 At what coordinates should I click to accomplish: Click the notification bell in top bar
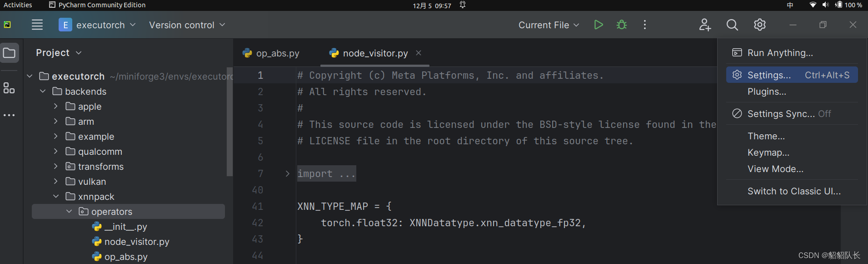(463, 5)
